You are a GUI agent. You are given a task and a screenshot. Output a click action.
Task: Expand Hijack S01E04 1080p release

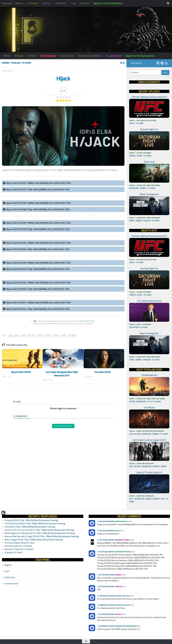(63, 243)
